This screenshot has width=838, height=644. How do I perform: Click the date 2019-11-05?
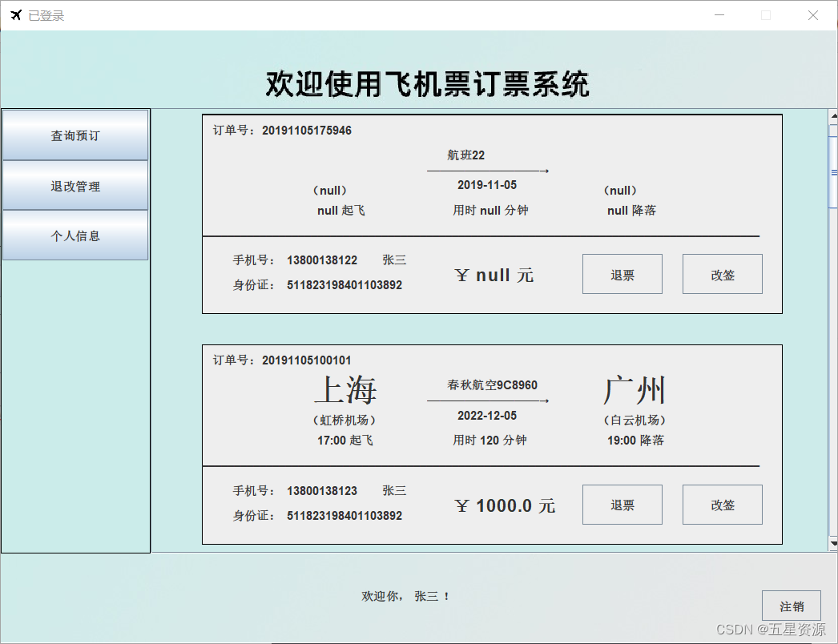[487, 185]
